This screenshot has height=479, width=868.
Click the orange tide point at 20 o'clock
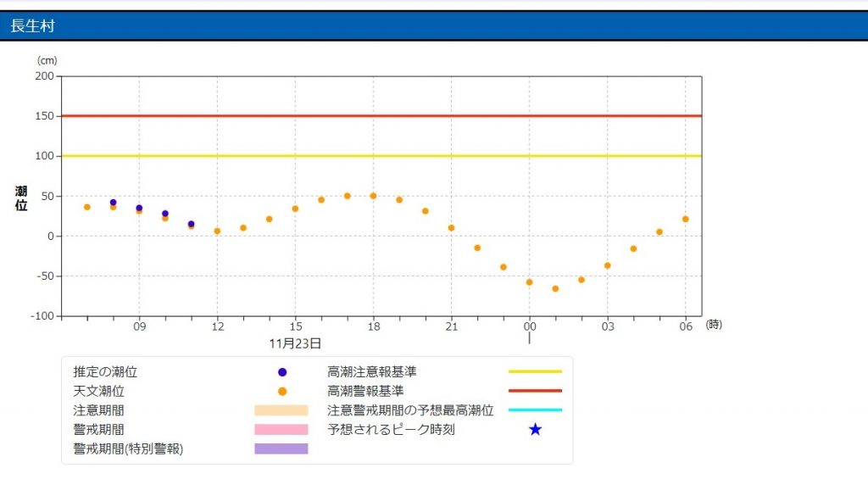[x=426, y=211]
